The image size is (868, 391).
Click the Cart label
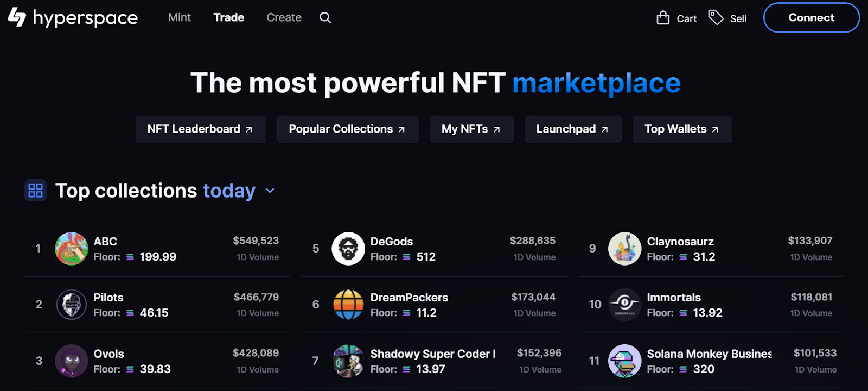click(687, 19)
